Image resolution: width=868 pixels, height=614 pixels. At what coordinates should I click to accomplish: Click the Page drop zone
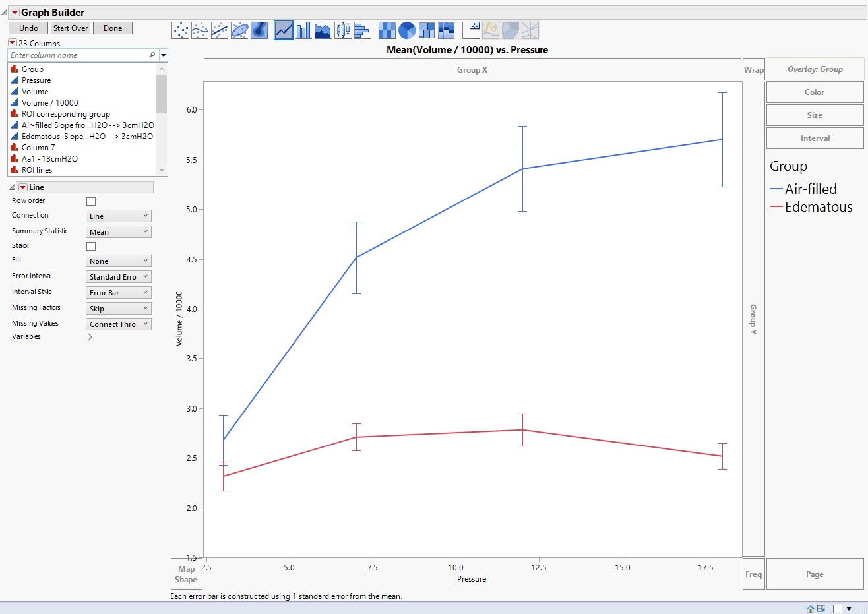pyautogui.click(x=815, y=574)
